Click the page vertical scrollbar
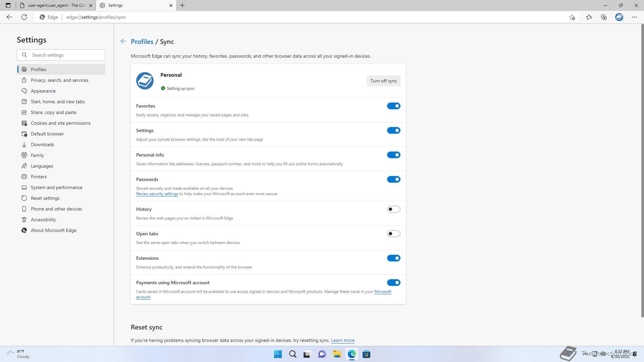 click(x=642, y=171)
